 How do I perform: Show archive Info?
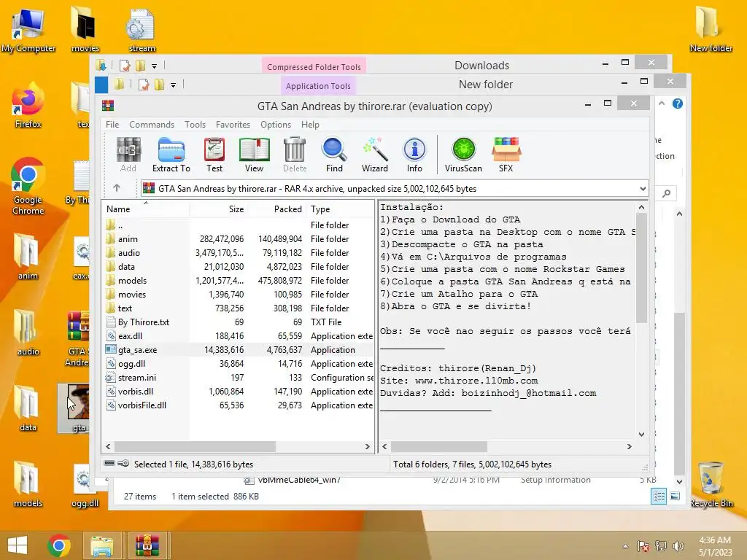pyautogui.click(x=414, y=155)
